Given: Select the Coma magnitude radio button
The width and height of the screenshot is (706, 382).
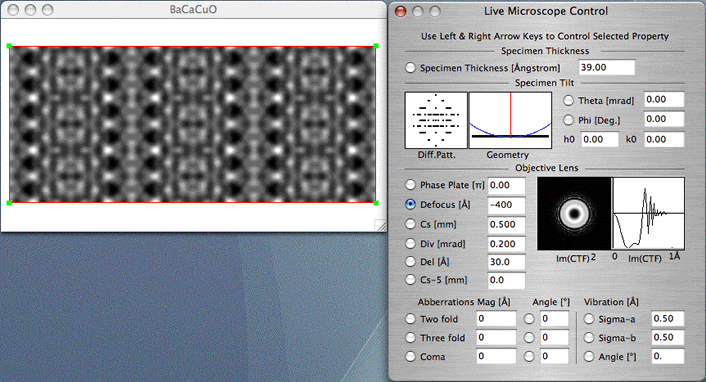Looking at the screenshot, I should pos(410,356).
